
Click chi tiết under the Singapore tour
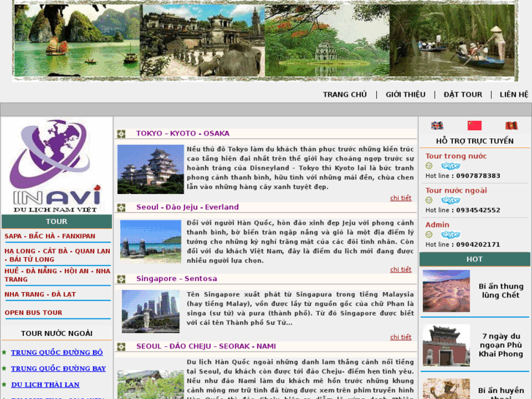coord(401,337)
